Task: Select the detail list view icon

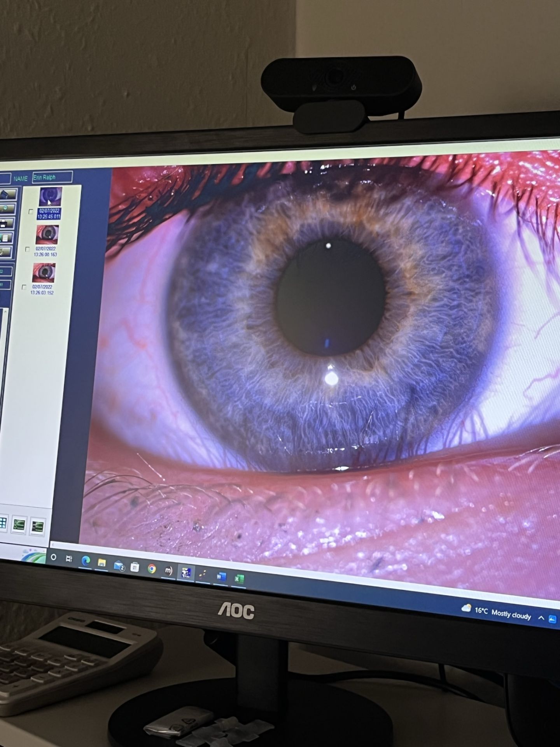Action: 37,527
